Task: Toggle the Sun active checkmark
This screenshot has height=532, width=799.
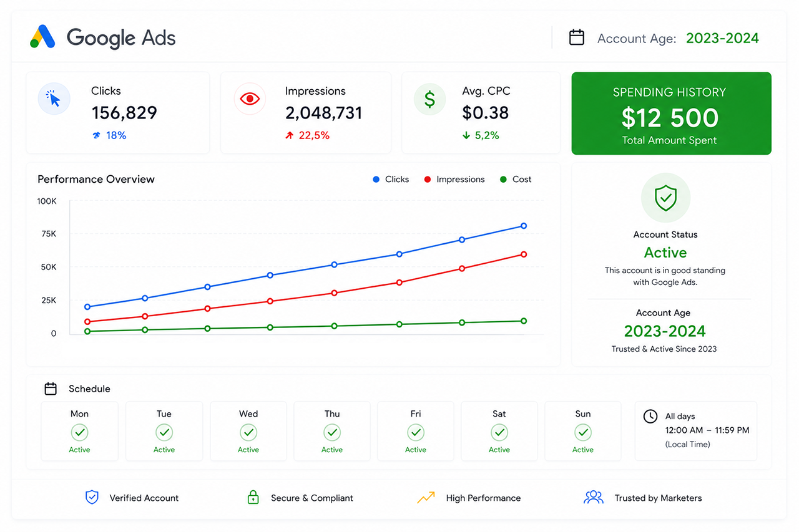Action: [x=583, y=432]
